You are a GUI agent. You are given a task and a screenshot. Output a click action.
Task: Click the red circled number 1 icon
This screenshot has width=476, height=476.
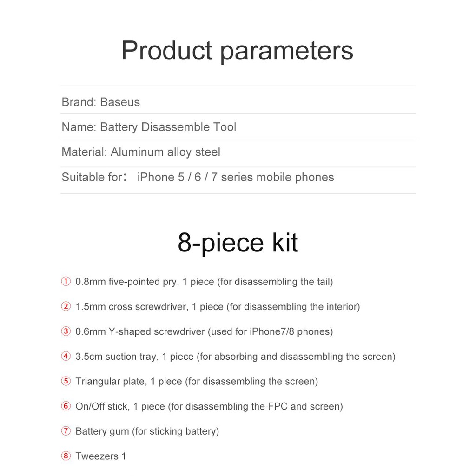pos(66,281)
